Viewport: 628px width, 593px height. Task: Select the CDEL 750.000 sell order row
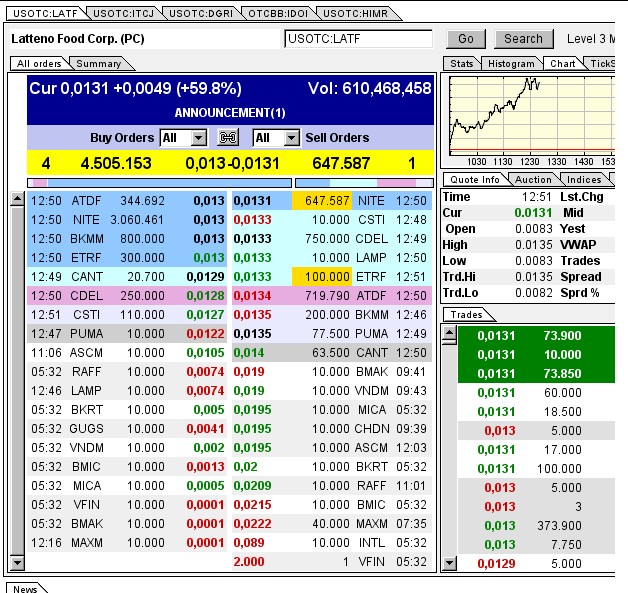coord(332,239)
